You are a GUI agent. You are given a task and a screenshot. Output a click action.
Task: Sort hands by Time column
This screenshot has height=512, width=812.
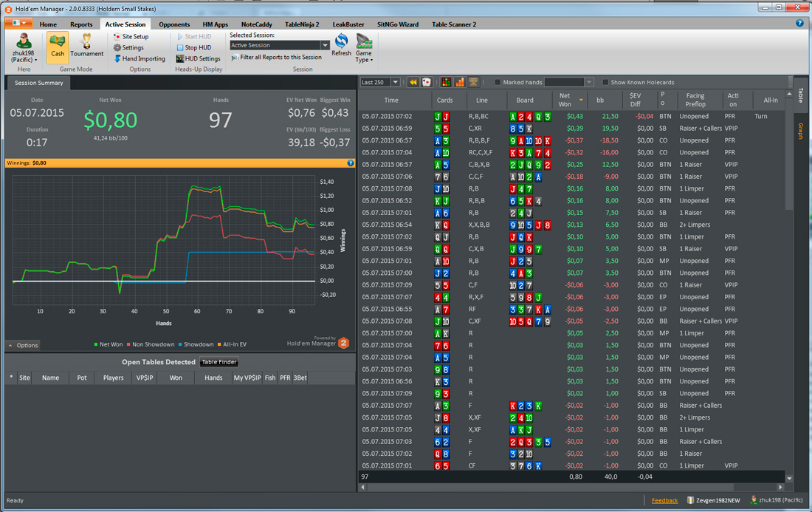point(391,100)
